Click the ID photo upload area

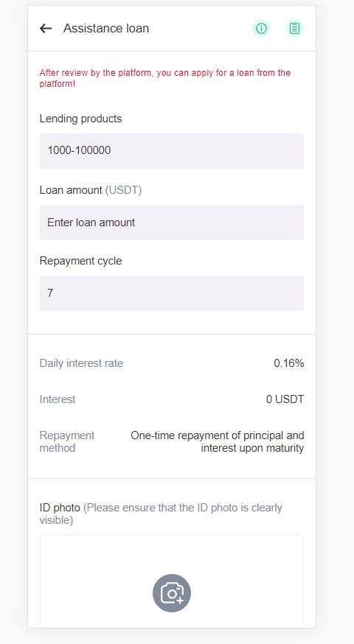[172, 581]
